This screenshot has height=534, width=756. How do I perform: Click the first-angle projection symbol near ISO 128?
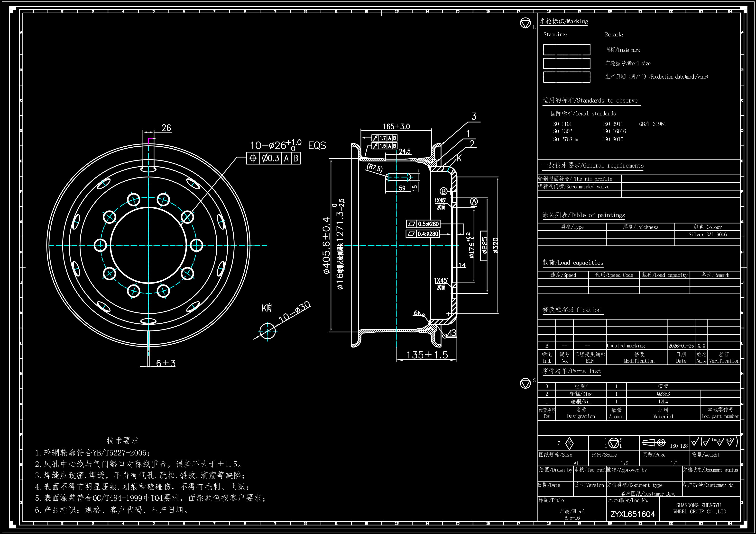coord(654,443)
